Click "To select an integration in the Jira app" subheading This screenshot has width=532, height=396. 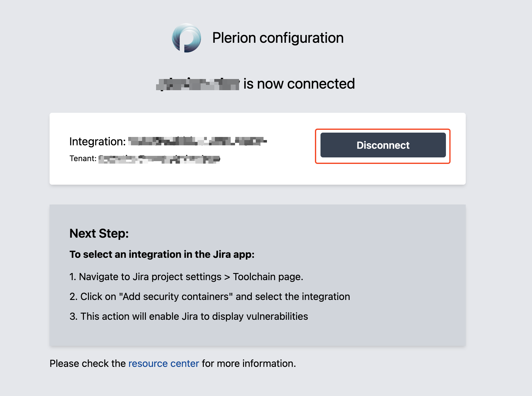coord(162,254)
